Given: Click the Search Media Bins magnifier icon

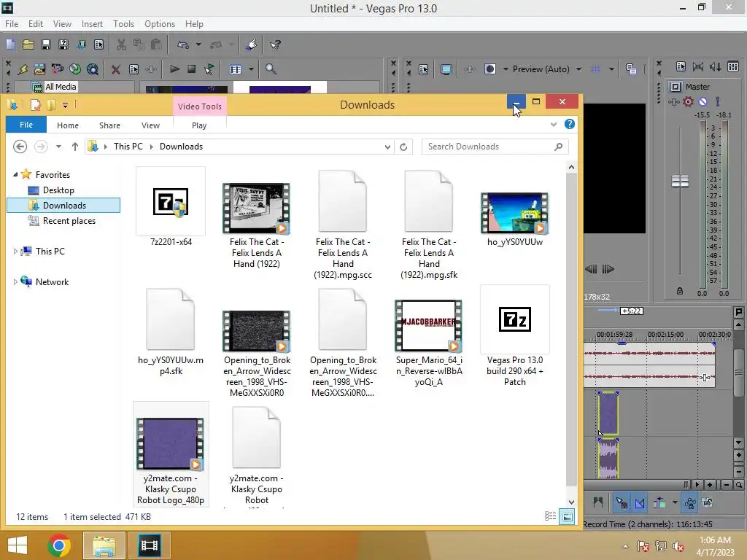Looking at the screenshot, I should point(271,69).
